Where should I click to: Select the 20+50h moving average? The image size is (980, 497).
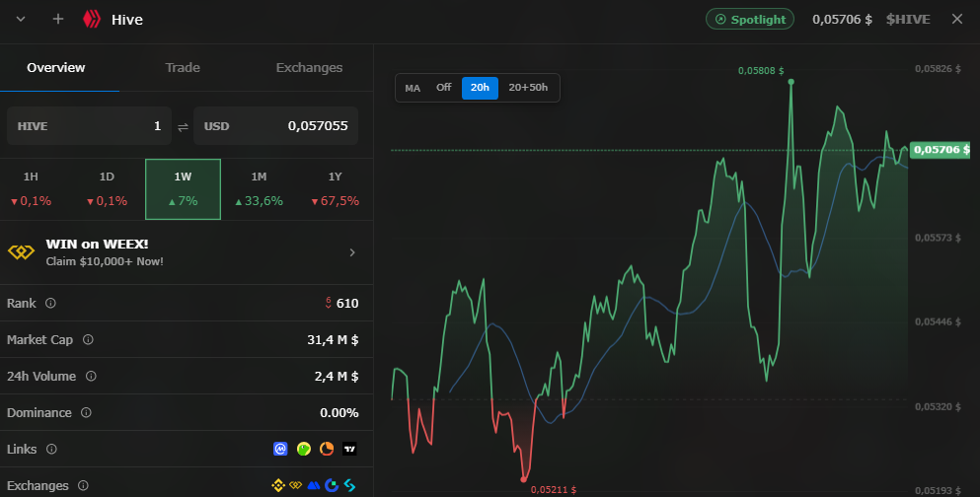pyautogui.click(x=528, y=88)
